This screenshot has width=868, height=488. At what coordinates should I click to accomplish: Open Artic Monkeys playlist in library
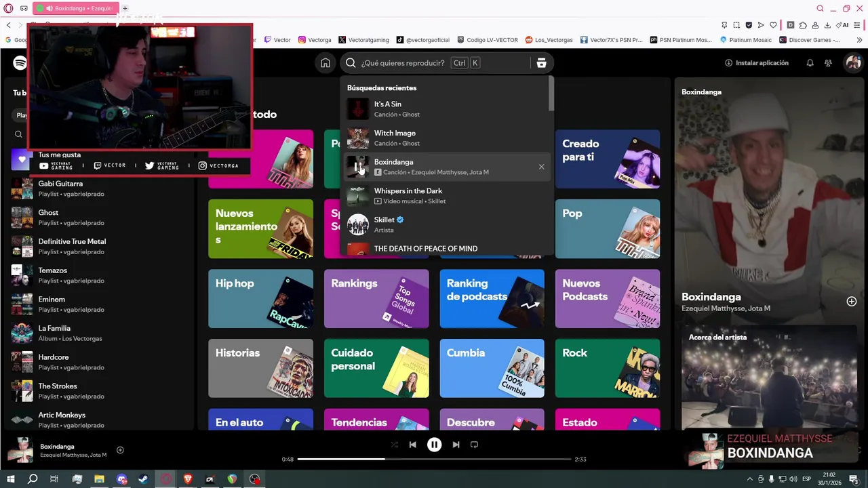tap(100, 420)
